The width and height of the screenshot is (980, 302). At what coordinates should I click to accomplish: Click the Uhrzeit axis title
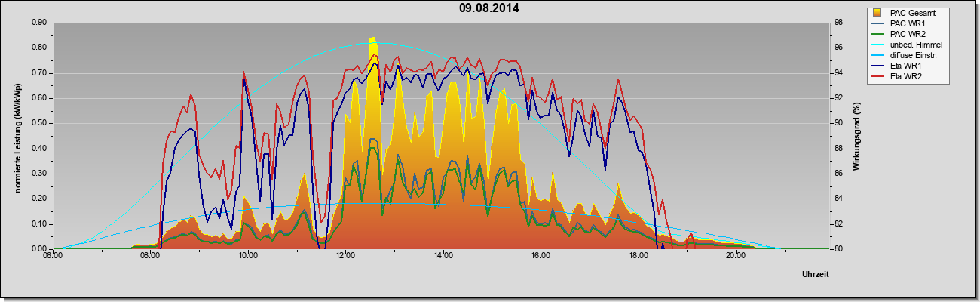tap(816, 274)
